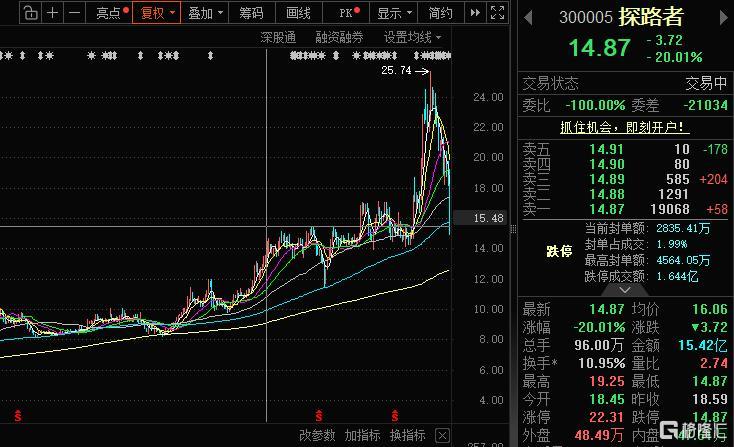Click the 卖三 price 14.89

tap(606, 179)
